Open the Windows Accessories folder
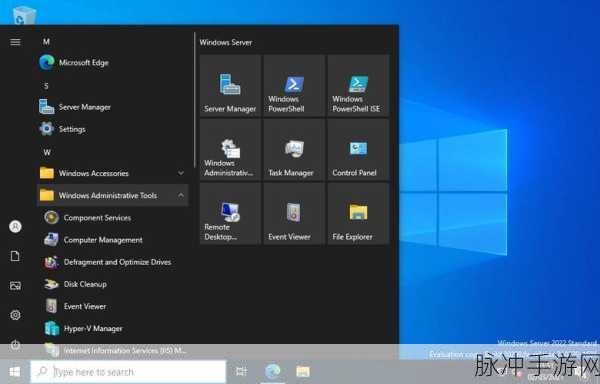 pos(113,173)
